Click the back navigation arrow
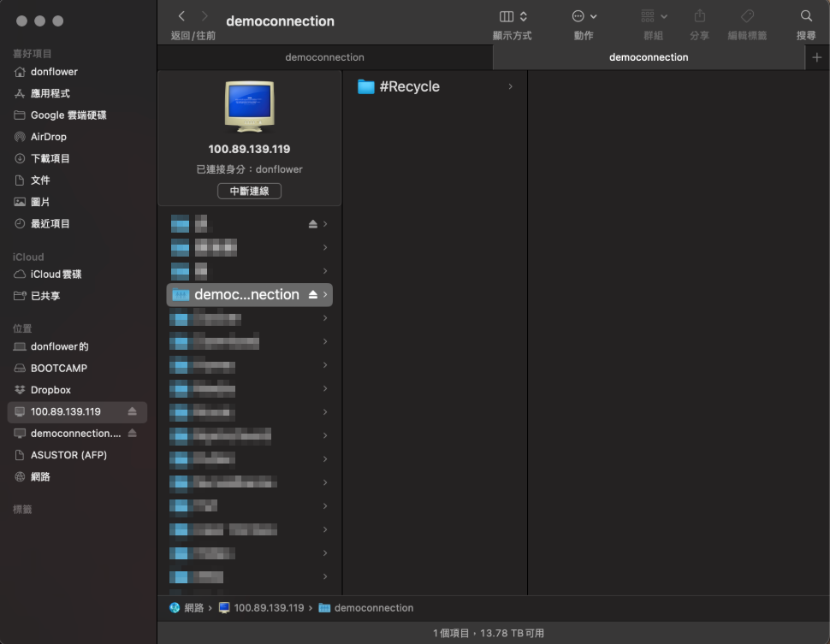This screenshot has width=830, height=644. click(x=181, y=16)
